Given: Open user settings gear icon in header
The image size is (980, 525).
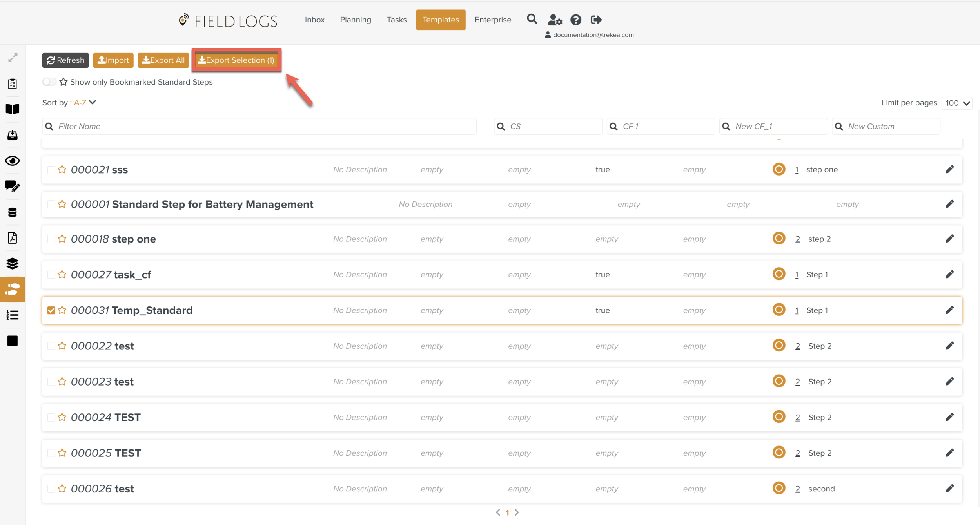Looking at the screenshot, I should click(555, 20).
